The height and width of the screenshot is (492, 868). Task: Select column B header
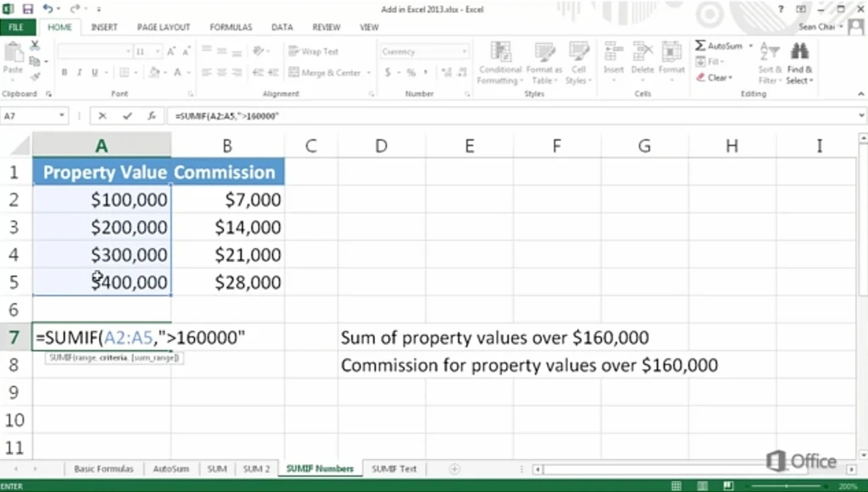coord(227,146)
